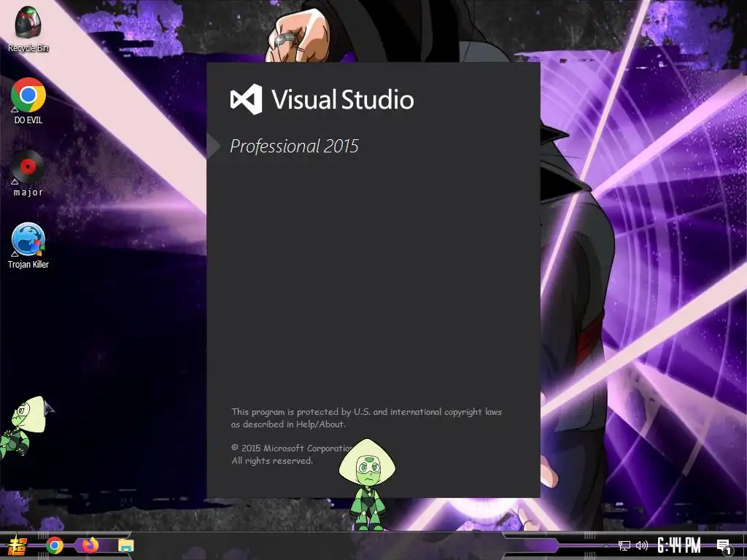Launch the Trojan Killer desktop shortcut

click(28, 246)
